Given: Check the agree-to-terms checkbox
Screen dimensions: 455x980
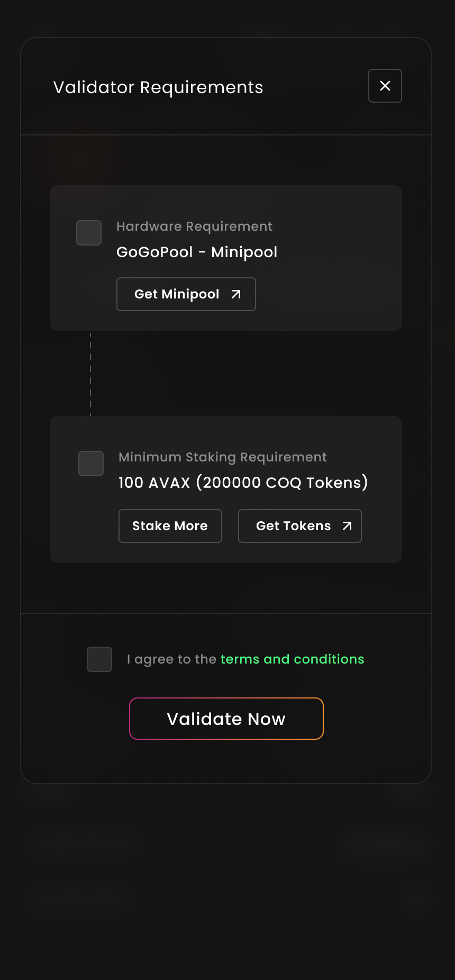Looking at the screenshot, I should (99, 659).
